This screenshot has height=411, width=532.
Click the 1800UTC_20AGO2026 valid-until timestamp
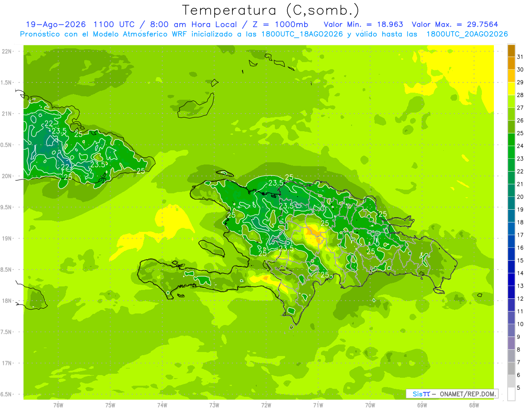[467, 34]
